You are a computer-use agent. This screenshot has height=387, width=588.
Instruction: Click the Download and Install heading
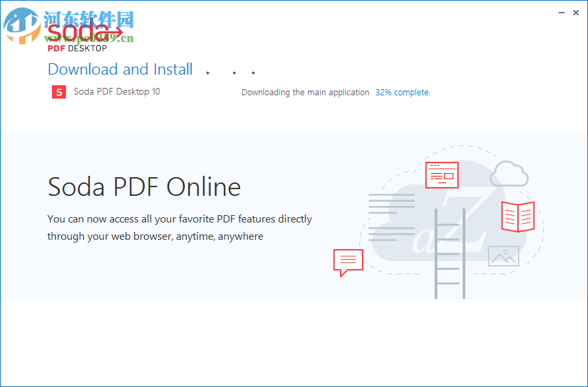coord(120,69)
